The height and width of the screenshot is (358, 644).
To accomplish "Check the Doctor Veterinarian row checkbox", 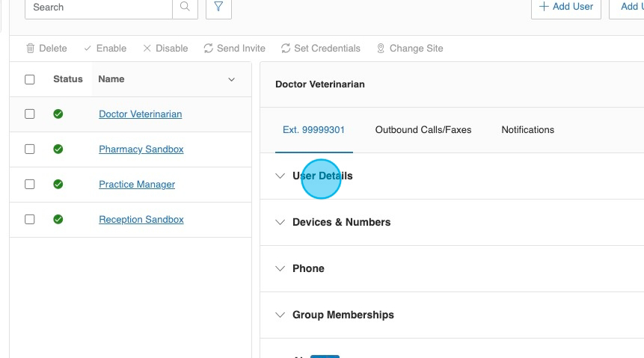I will [x=30, y=114].
